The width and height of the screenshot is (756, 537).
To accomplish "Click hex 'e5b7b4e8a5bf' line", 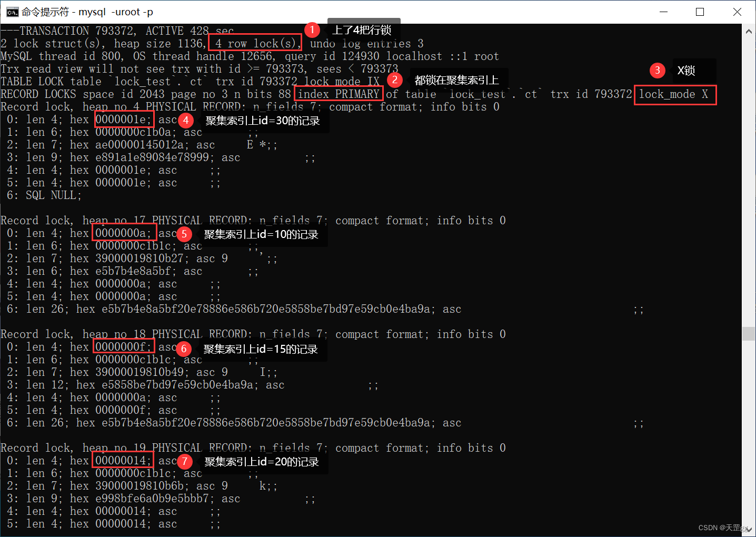I will (133, 271).
